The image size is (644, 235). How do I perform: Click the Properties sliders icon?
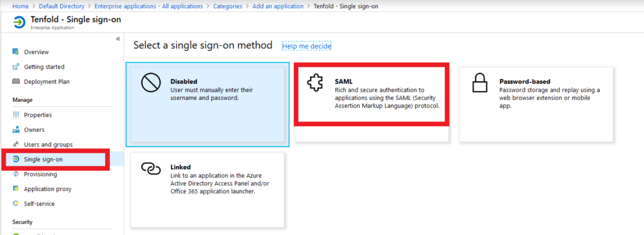tap(16, 115)
